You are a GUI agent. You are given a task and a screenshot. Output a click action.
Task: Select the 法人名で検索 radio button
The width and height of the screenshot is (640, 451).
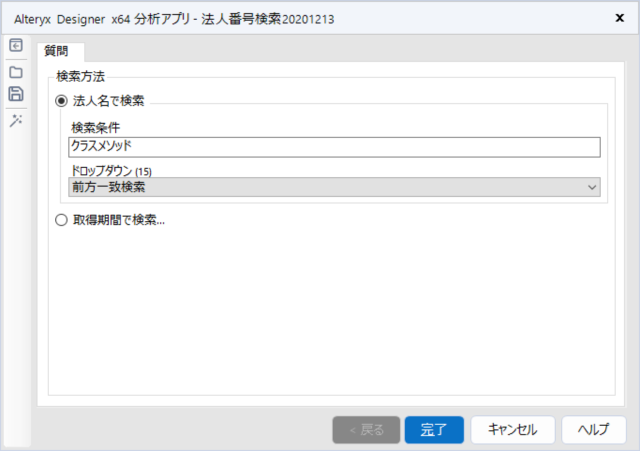pyautogui.click(x=61, y=101)
